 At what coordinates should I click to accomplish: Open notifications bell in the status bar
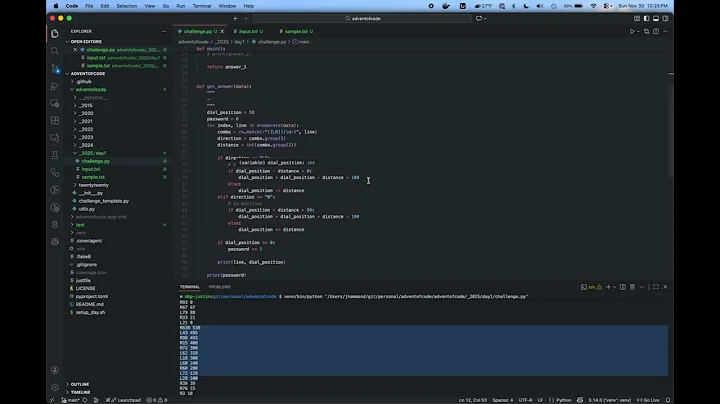[668, 400]
